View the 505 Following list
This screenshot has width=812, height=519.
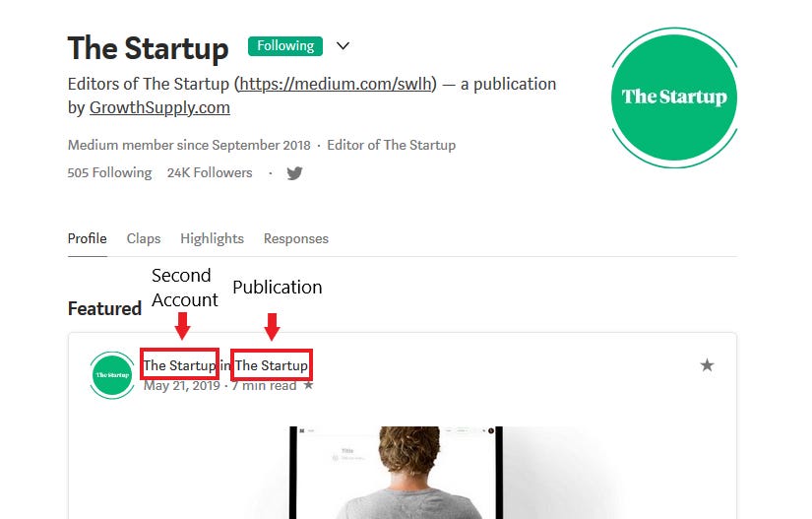[109, 172]
